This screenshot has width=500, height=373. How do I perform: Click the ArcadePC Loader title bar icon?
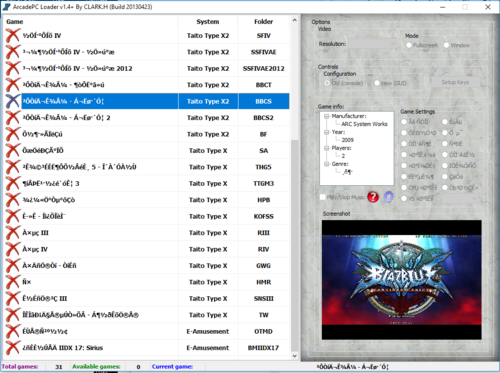click(x=6, y=7)
